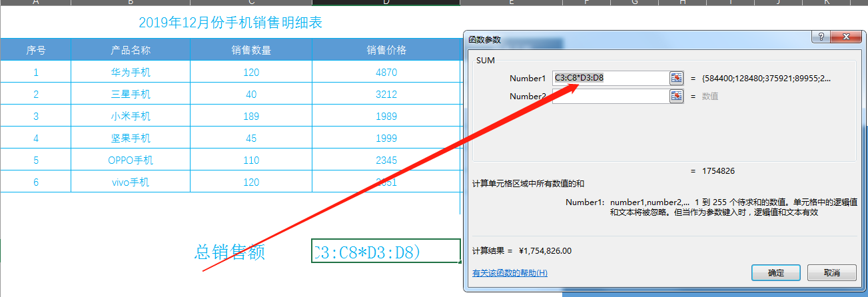The width and height of the screenshot is (868, 297).
Task: Open the 有关该函数的帮助 link
Action: (510, 273)
